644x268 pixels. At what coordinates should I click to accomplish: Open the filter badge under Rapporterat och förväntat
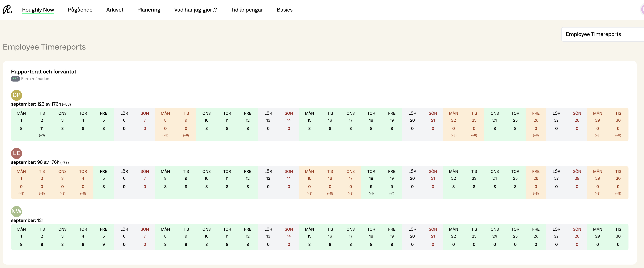15,79
